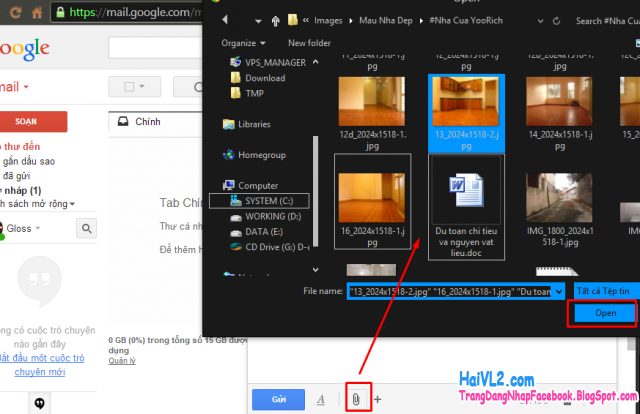Click navigation pane scroll down arrow

(316, 269)
